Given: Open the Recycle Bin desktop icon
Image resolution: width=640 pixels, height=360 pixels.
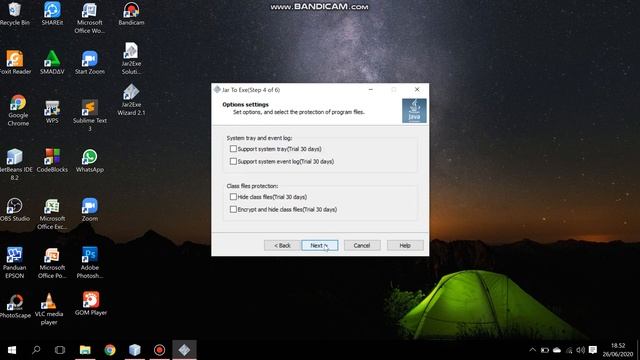Looking at the screenshot, I should coord(15,13).
